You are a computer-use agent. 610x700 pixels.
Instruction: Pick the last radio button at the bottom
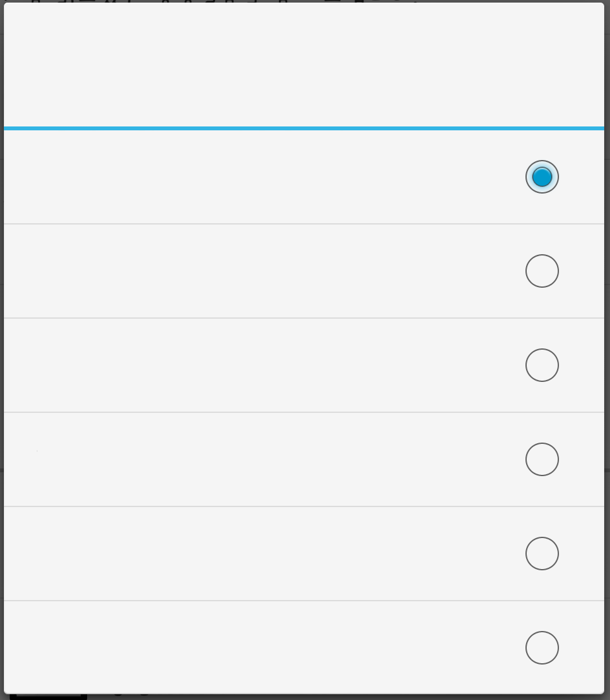(542, 648)
